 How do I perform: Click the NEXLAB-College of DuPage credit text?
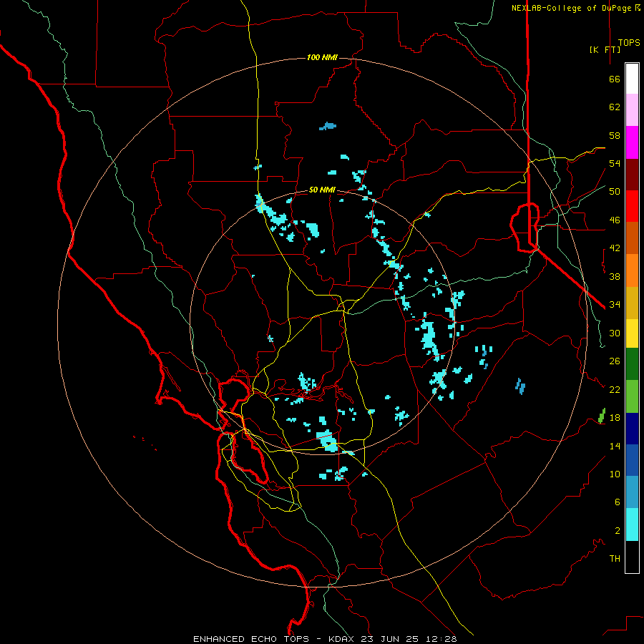571,8
